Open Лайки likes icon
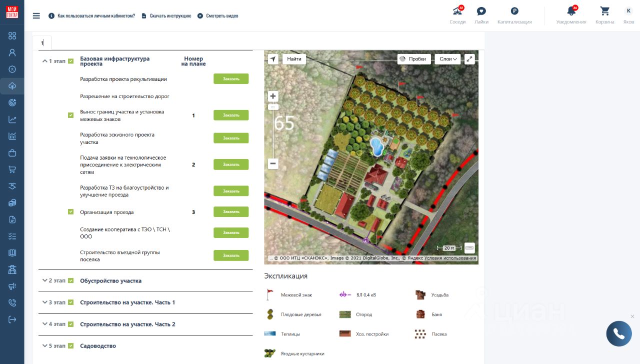The height and width of the screenshot is (364, 640). pyautogui.click(x=481, y=15)
